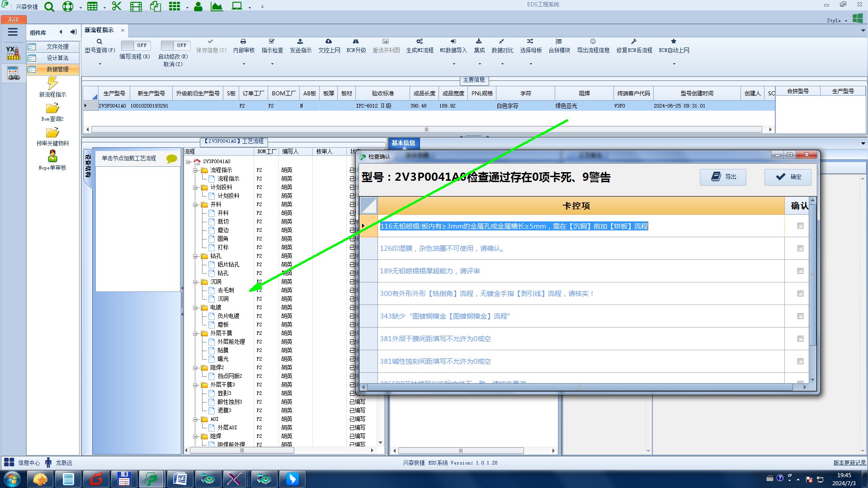Collapse the 沉铜 tree folder
This screenshot has width=868, height=488.
(x=196, y=282)
